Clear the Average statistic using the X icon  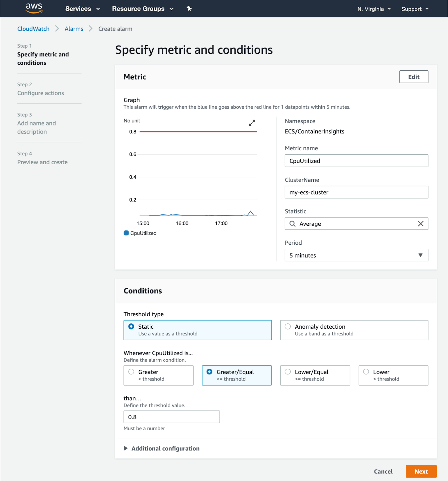(x=420, y=224)
